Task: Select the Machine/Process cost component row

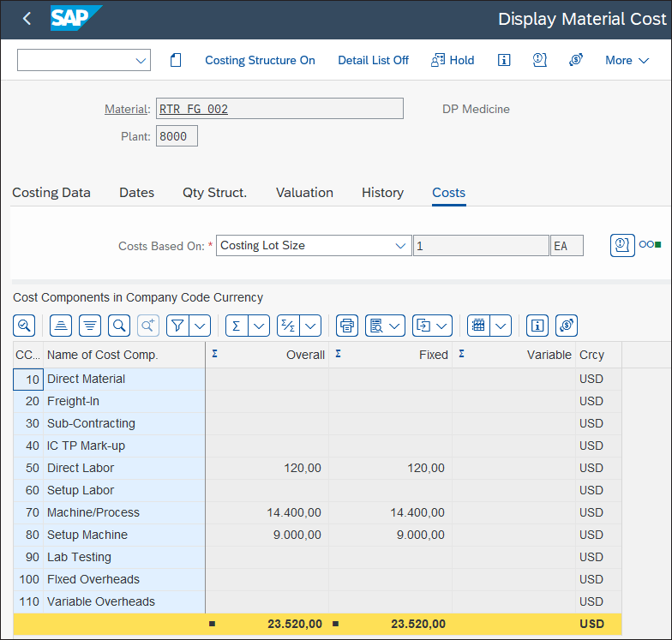Action: click(93, 512)
